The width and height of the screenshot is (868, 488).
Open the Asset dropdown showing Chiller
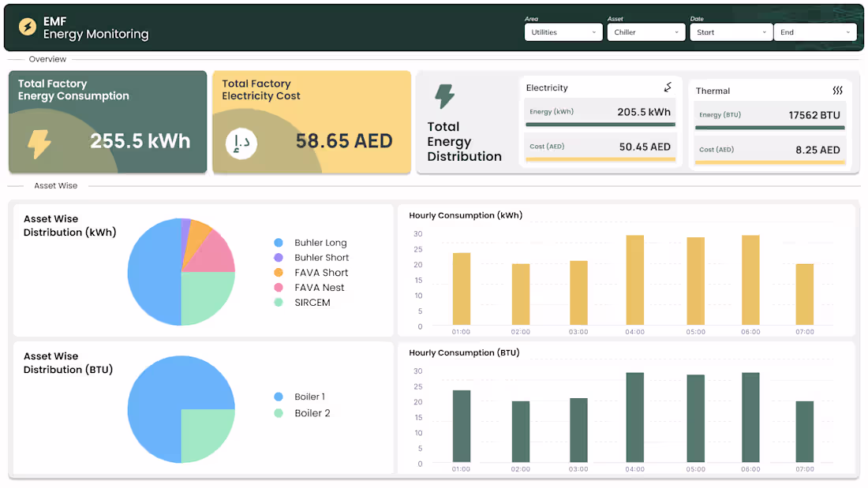click(647, 32)
